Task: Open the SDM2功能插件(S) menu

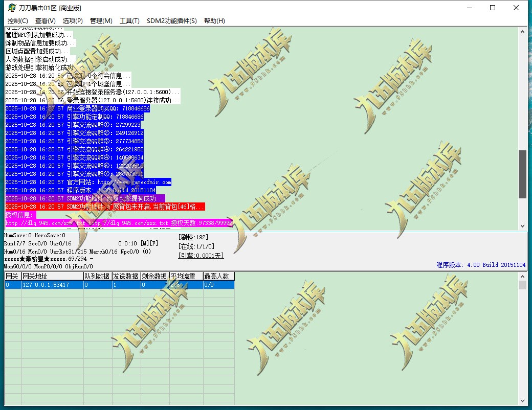Action: (x=171, y=20)
